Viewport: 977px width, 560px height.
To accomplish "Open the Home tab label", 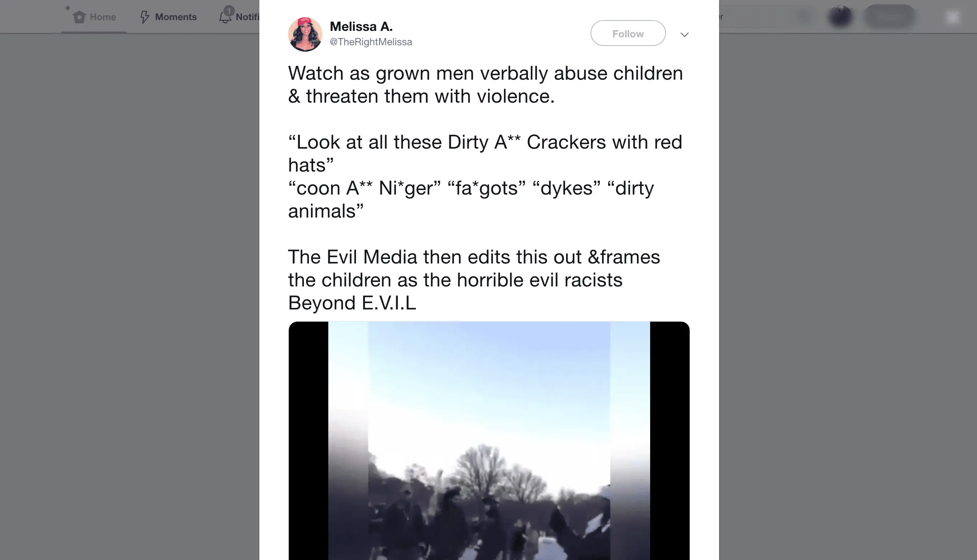I will coord(103,17).
